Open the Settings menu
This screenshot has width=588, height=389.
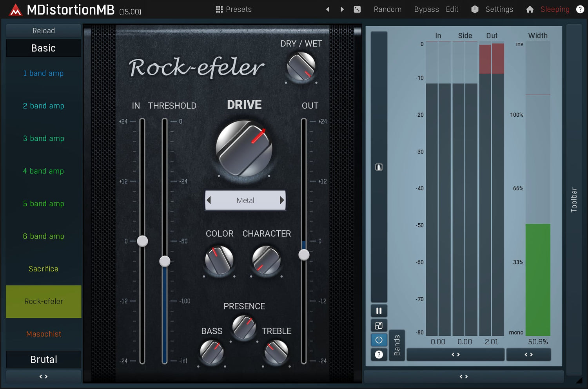coord(499,9)
